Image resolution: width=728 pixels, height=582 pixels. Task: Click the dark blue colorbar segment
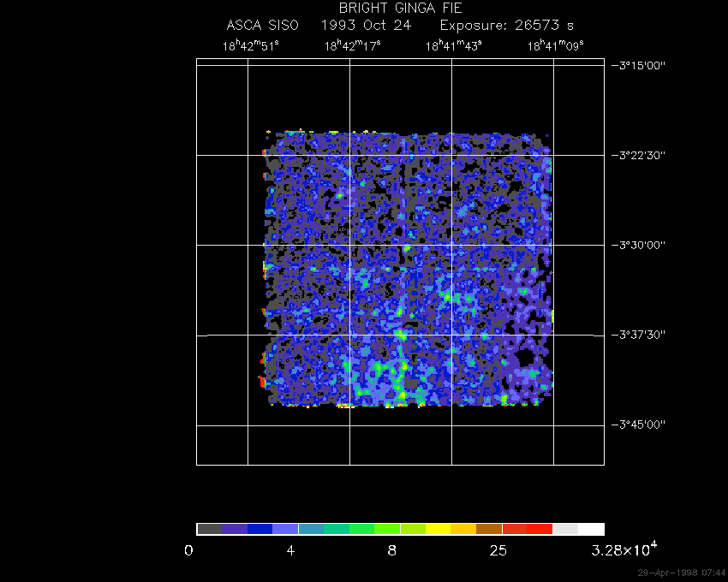(x=260, y=529)
